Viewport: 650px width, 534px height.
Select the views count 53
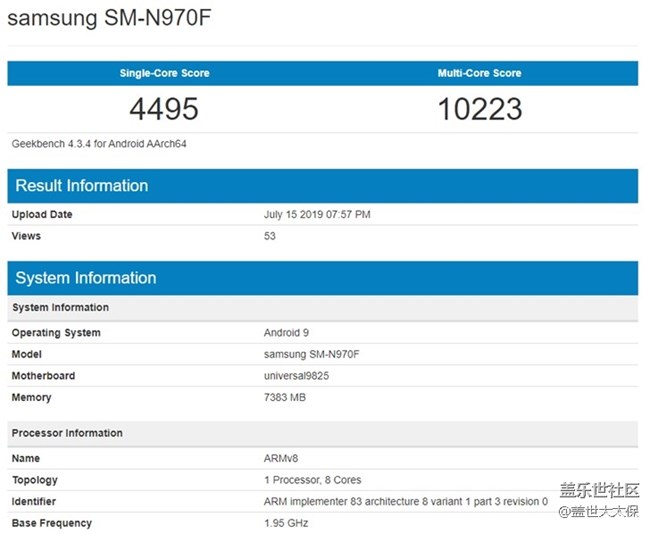269,236
